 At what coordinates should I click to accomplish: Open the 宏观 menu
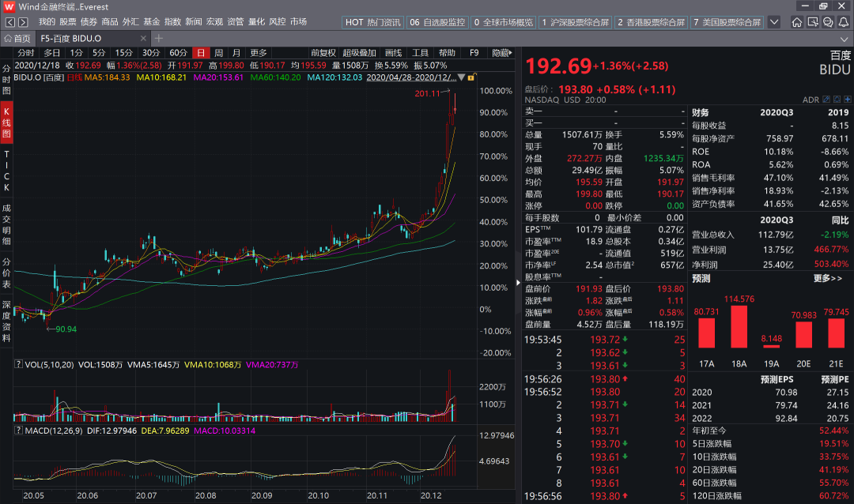[x=214, y=22]
